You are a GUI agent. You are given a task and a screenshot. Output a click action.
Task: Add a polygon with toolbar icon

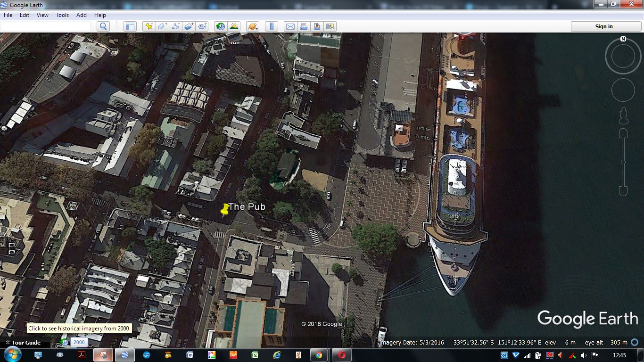pyautogui.click(x=163, y=26)
